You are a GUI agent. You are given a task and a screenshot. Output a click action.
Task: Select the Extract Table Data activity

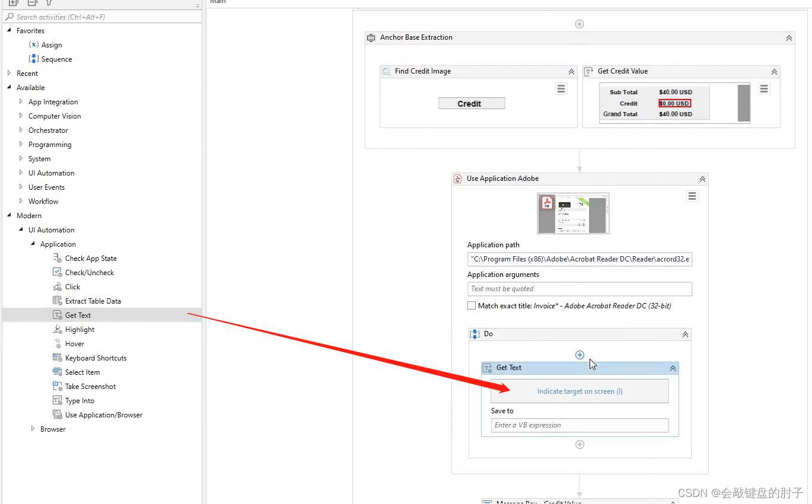point(93,301)
